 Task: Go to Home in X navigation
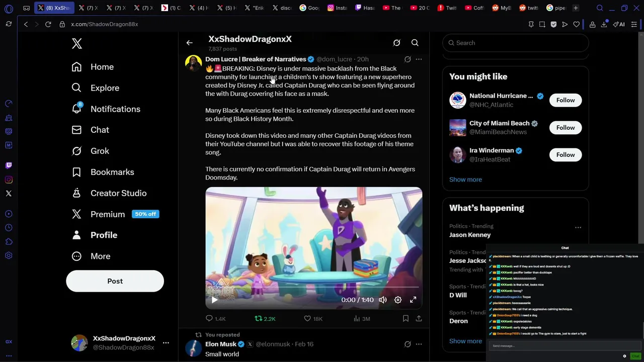click(93, 67)
